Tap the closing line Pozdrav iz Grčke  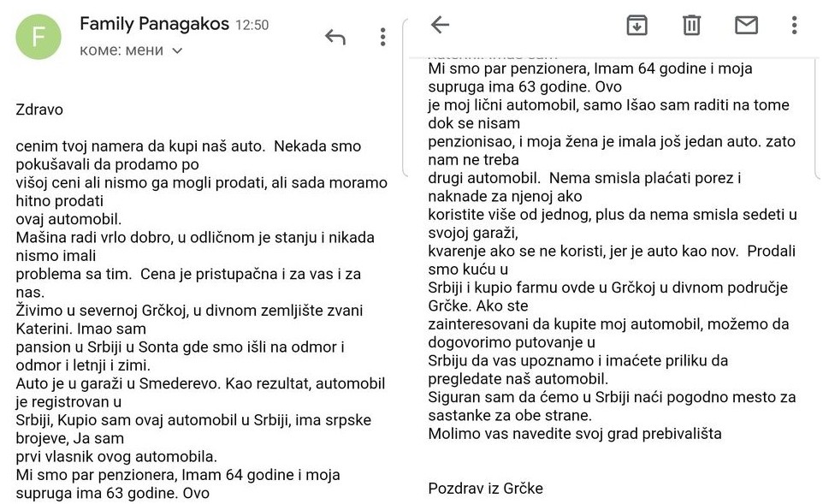[485, 489]
